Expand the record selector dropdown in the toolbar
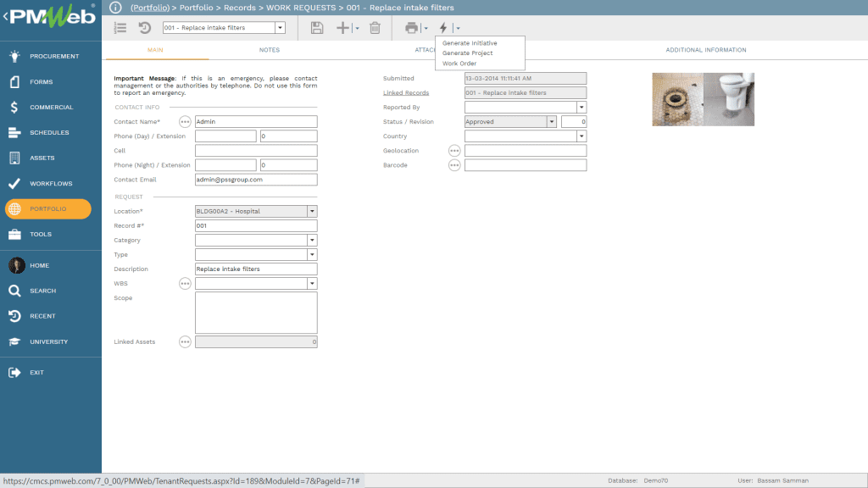868x488 pixels. (x=280, y=28)
